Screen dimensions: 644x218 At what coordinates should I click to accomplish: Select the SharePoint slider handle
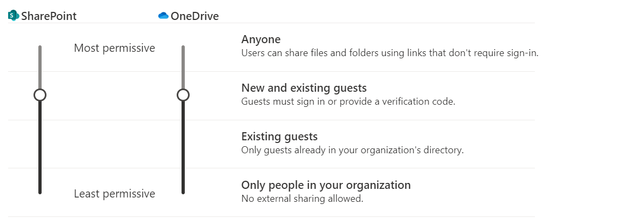(x=40, y=96)
